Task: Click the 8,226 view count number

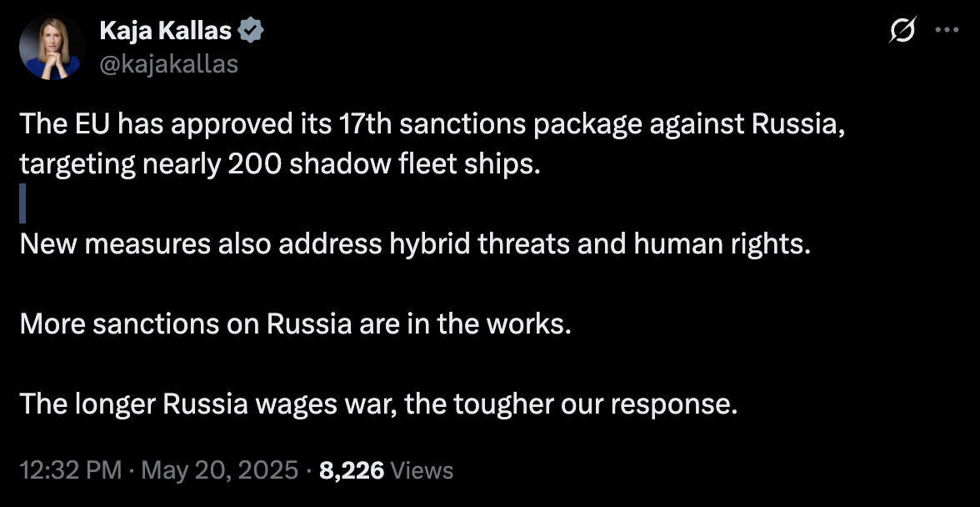Action: tap(352, 470)
